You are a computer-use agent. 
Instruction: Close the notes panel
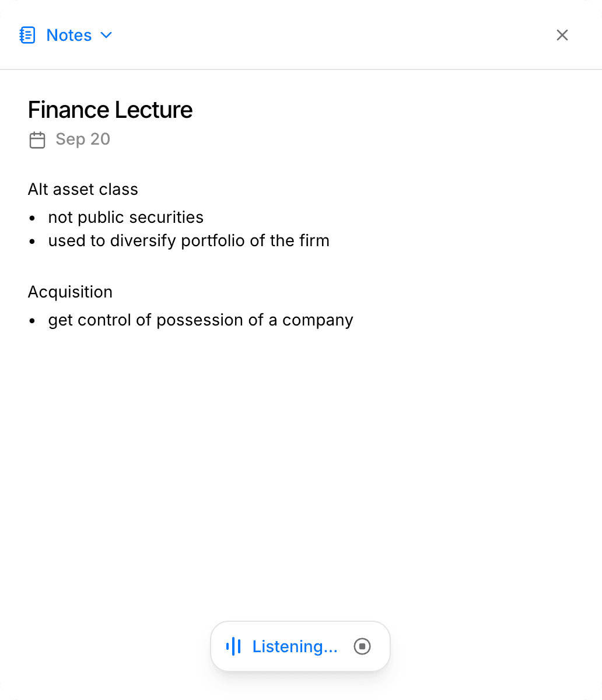tap(562, 35)
